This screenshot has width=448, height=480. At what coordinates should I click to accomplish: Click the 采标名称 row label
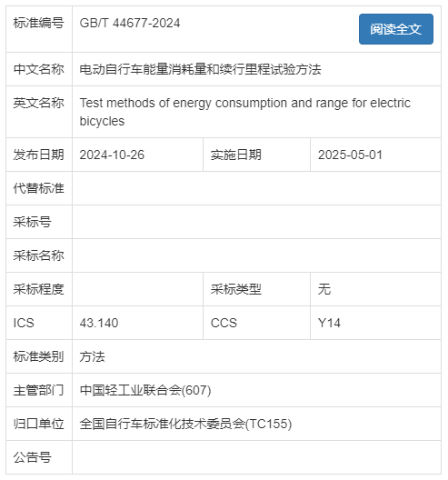[x=38, y=255]
